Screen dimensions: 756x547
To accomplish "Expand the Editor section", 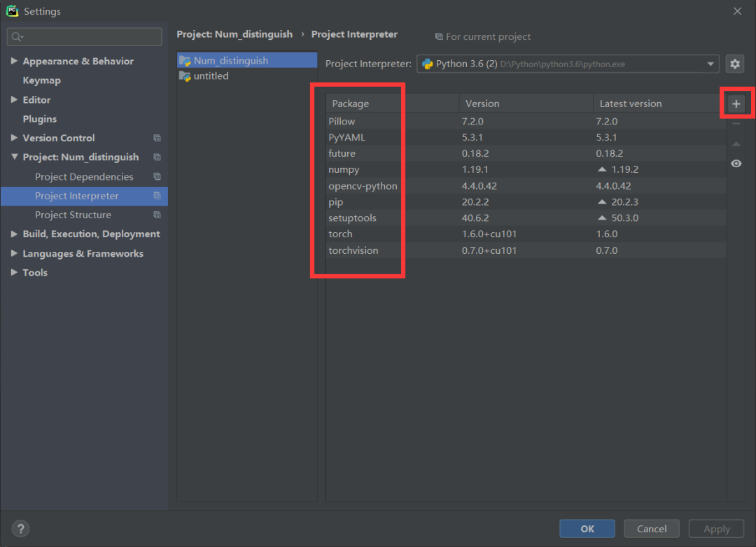I will (x=14, y=99).
